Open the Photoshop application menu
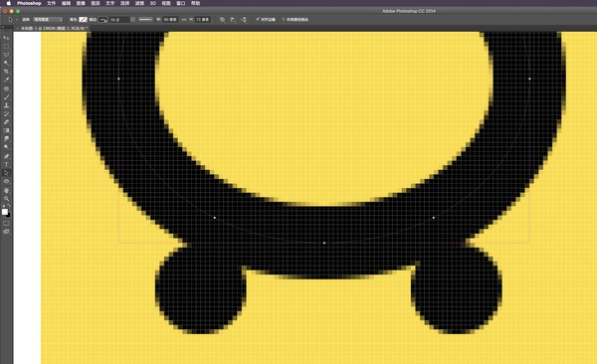 point(29,3)
